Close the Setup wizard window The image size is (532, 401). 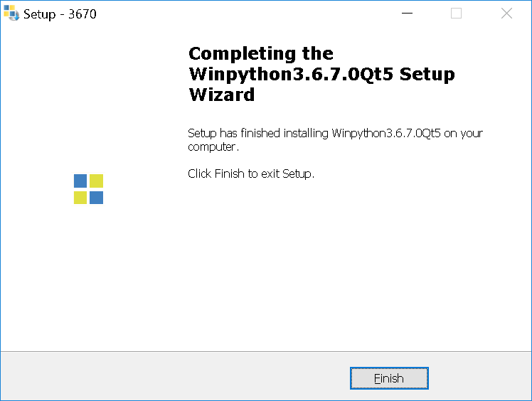(506, 14)
